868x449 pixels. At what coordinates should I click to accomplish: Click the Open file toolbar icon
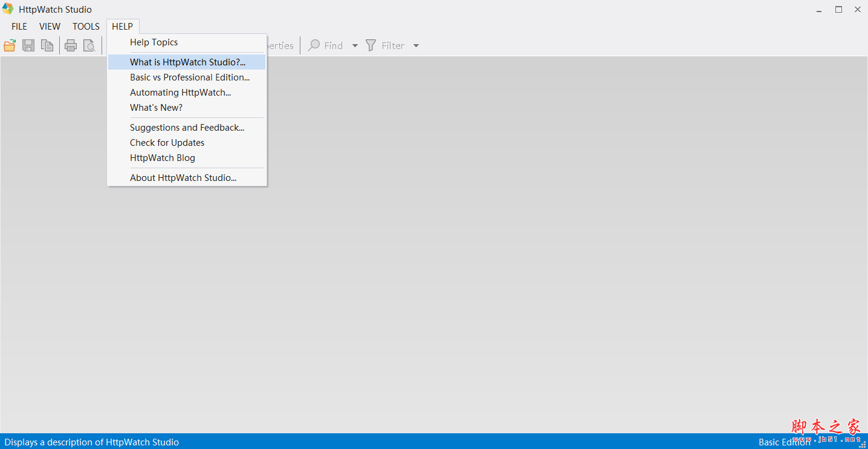tap(10, 45)
